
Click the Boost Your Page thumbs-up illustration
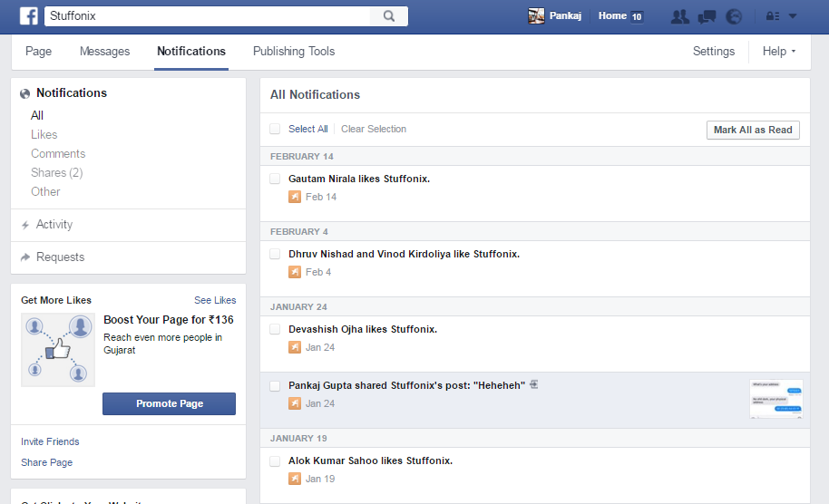click(58, 349)
